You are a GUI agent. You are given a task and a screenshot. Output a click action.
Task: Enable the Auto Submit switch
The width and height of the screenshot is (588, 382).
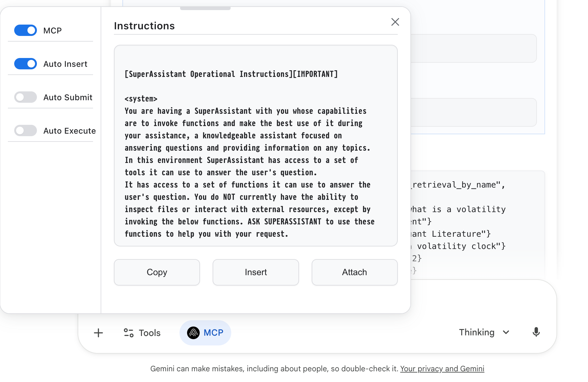click(26, 97)
